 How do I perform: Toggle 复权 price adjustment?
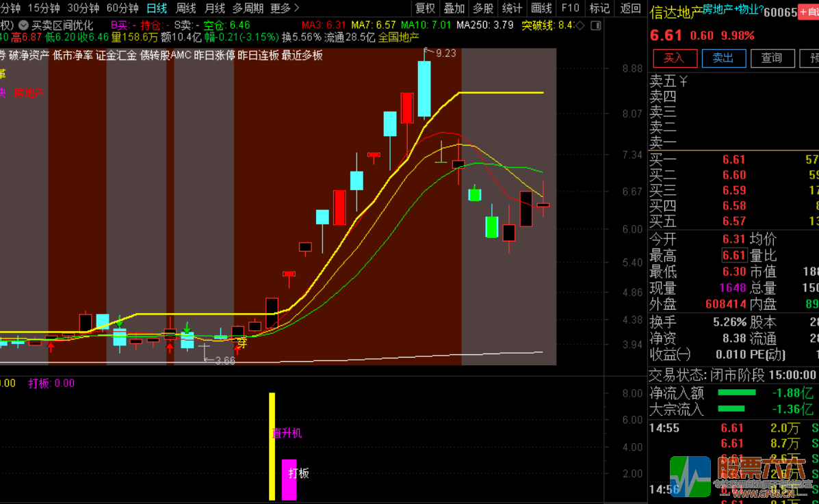pyautogui.click(x=425, y=8)
